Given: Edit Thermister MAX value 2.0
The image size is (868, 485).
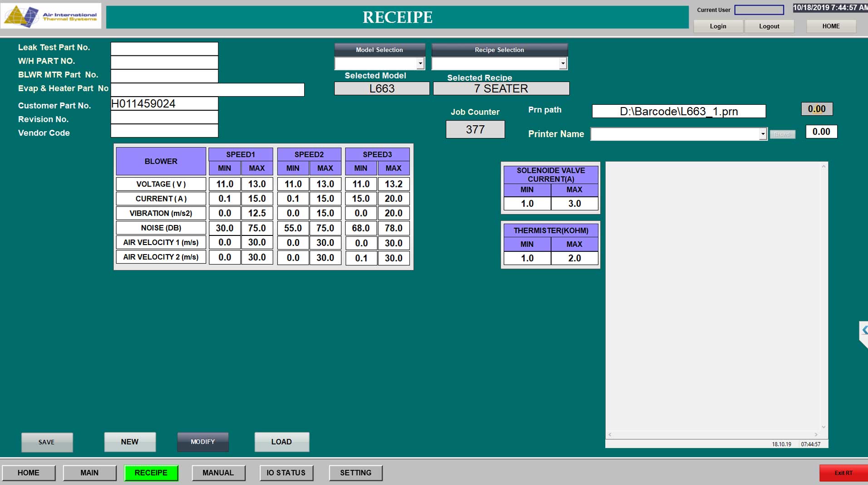Looking at the screenshot, I should point(574,258).
